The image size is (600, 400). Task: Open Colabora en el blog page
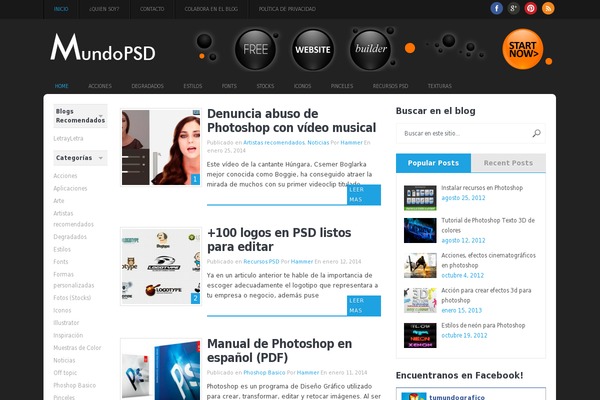(211, 9)
